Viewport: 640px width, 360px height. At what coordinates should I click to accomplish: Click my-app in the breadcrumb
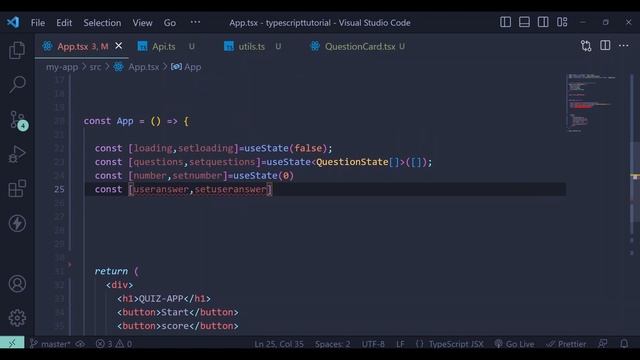[62, 67]
